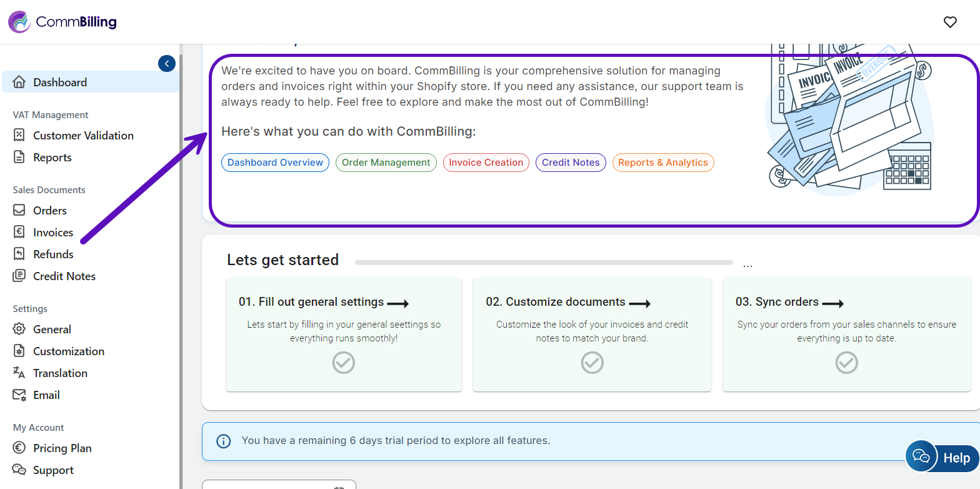The height and width of the screenshot is (489, 980).
Task: Select the Dashboard Overview pill
Action: (275, 163)
